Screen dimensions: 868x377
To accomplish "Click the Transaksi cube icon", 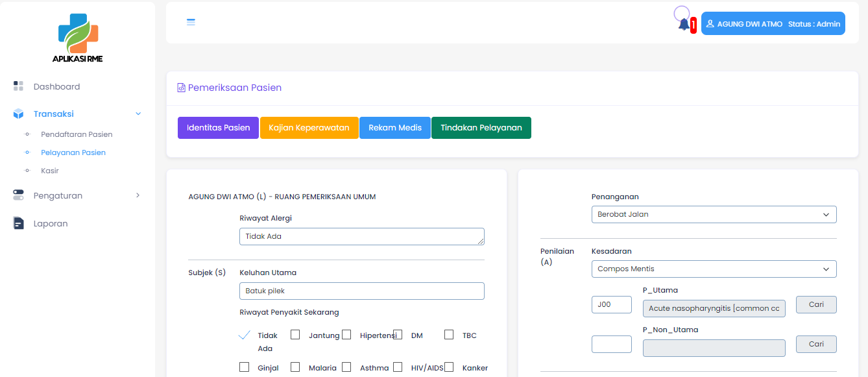I will point(18,114).
